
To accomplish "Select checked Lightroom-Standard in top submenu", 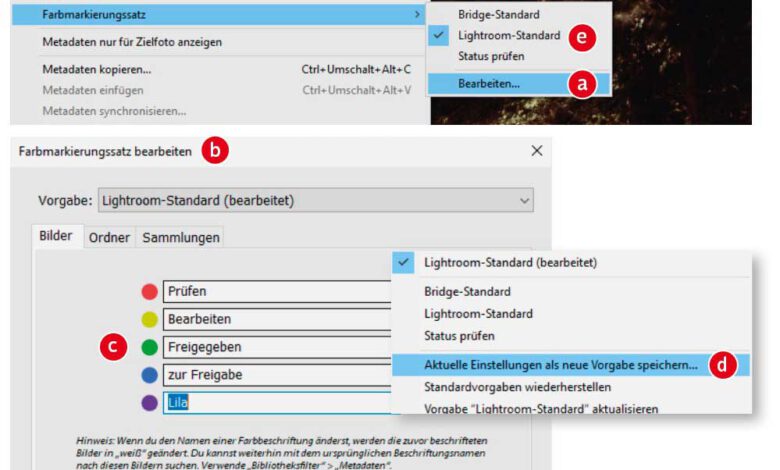I will [509, 35].
